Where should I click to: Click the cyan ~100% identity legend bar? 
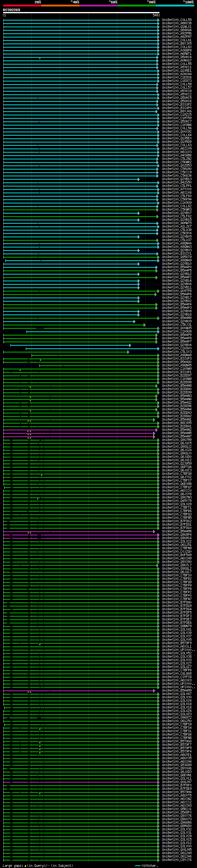(175, 6)
